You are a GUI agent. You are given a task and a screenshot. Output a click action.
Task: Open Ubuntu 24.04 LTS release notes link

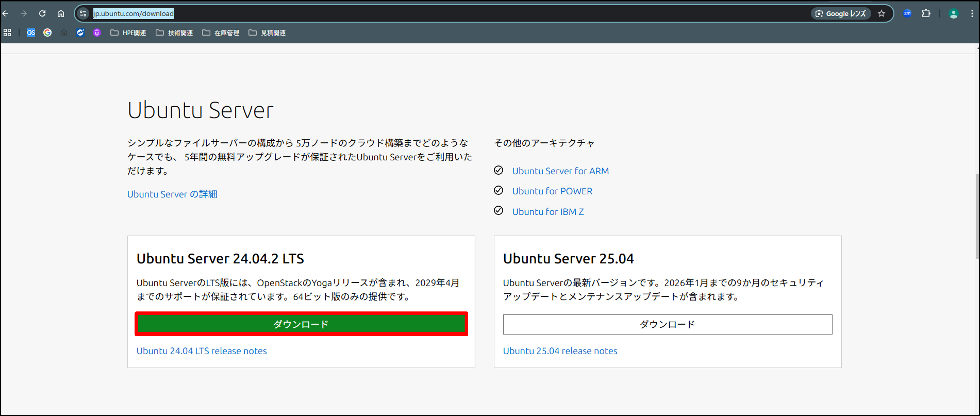202,351
